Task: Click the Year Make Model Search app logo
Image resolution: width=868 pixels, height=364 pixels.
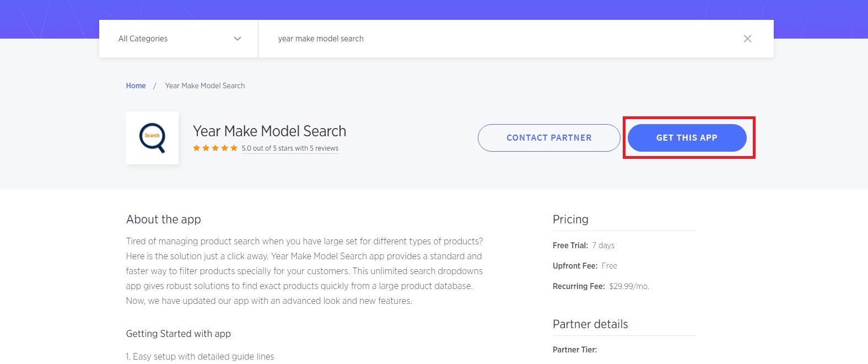Action: tap(152, 138)
